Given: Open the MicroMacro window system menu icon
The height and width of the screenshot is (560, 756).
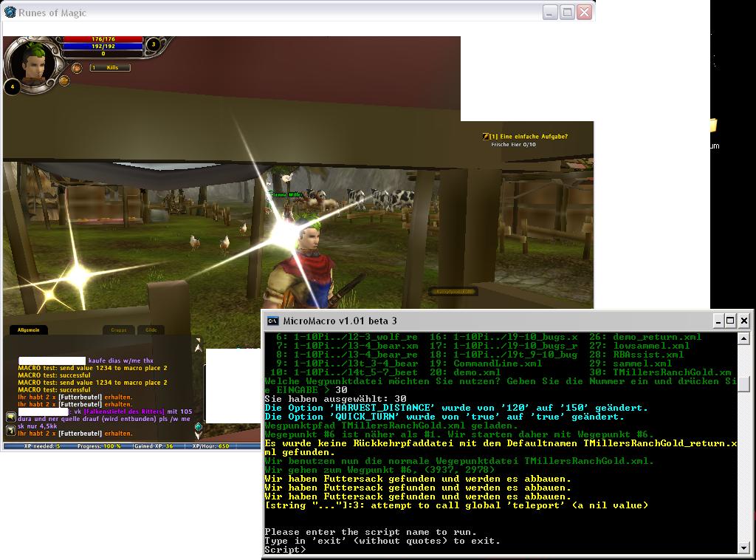Looking at the screenshot, I should [x=272, y=321].
